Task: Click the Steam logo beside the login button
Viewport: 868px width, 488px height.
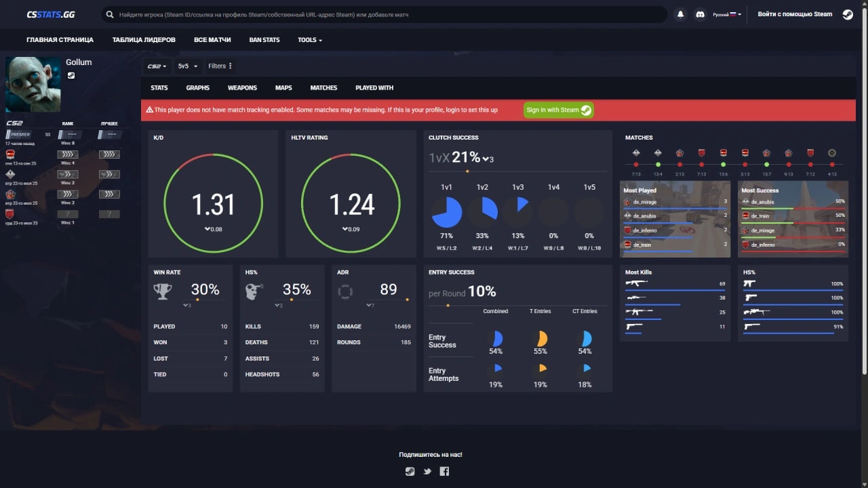Action: point(848,14)
